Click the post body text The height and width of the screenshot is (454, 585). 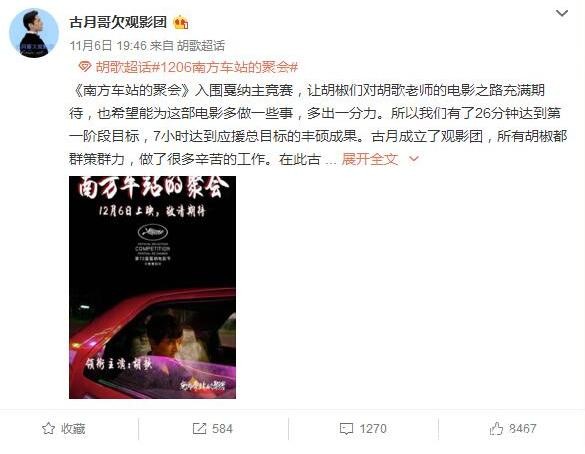point(318,125)
